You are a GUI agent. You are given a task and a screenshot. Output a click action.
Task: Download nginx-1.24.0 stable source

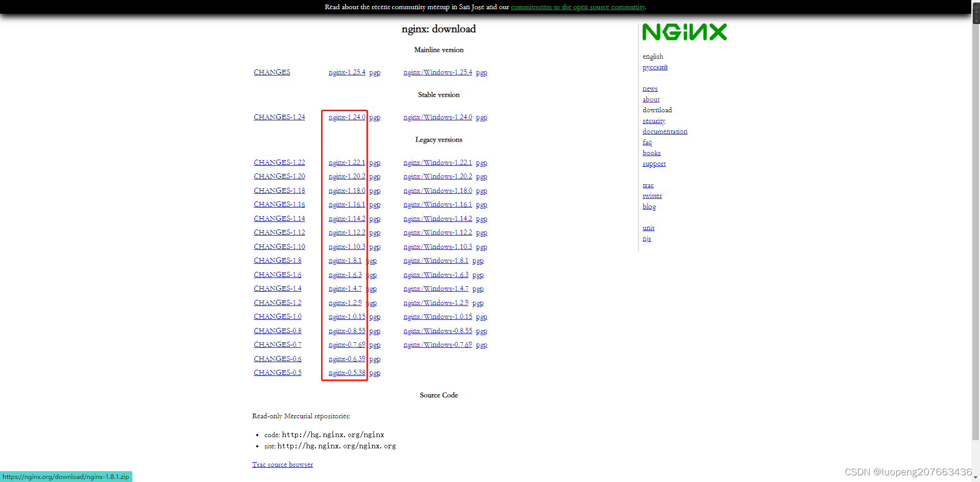click(347, 117)
